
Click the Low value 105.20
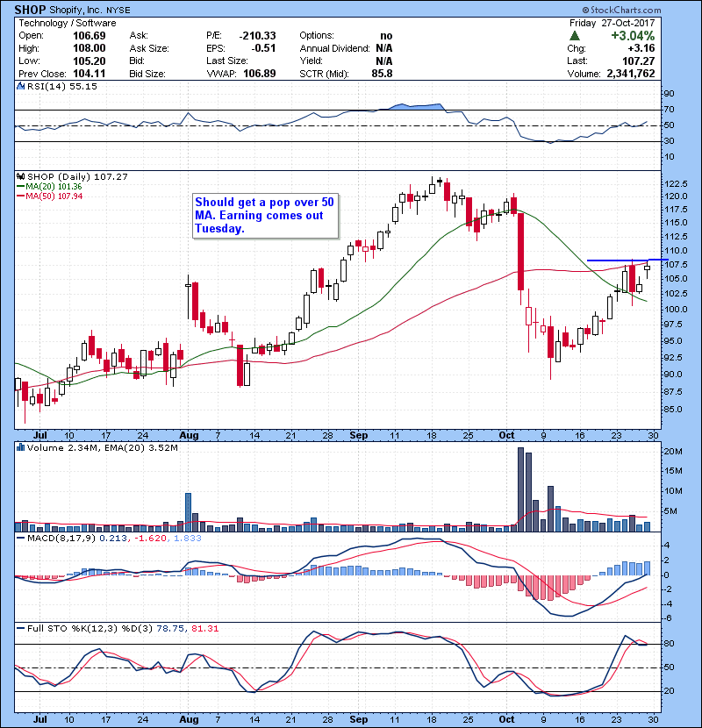[x=90, y=61]
